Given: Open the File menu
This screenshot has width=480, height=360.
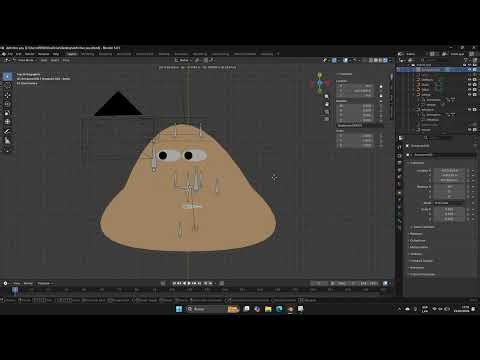Looking at the screenshot, I should [10, 54].
